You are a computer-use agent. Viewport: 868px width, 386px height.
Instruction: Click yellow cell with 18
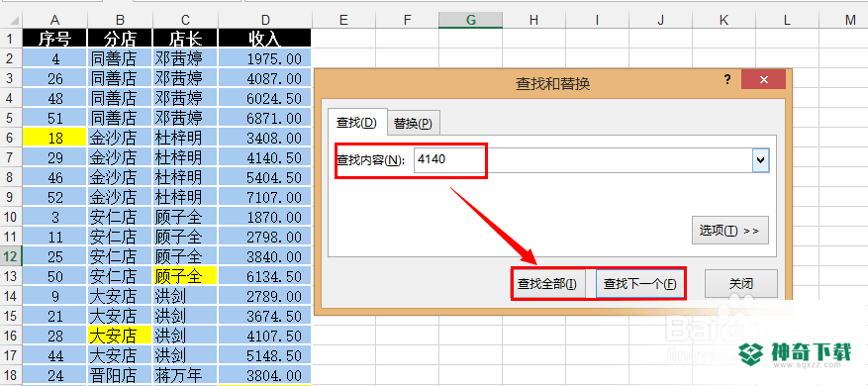pyautogui.click(x=54, y=138)
